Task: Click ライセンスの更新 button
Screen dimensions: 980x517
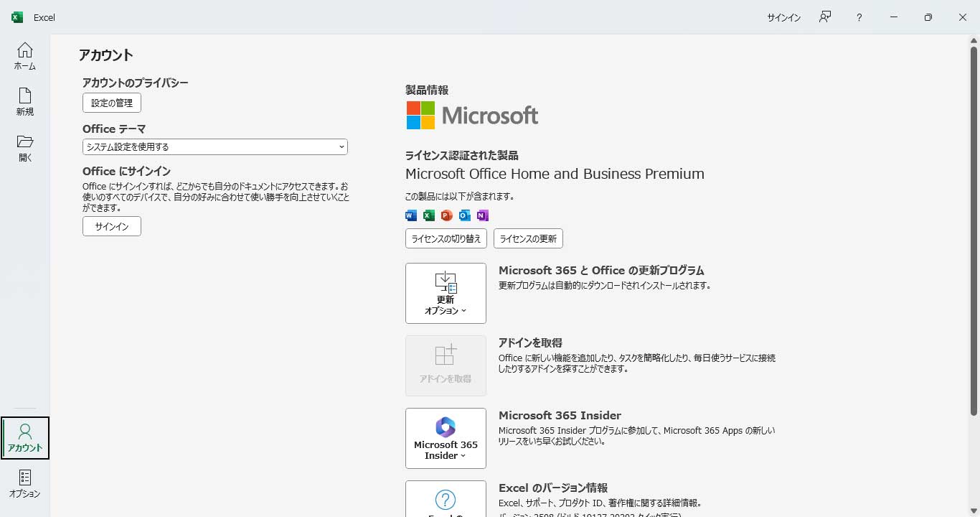Action: (x=528, y=238)
